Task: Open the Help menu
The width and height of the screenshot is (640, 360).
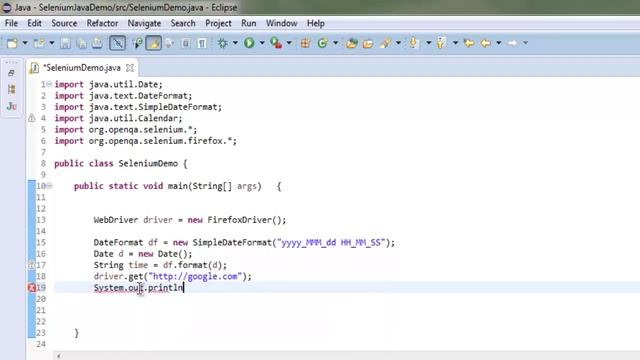Action: 316,23
